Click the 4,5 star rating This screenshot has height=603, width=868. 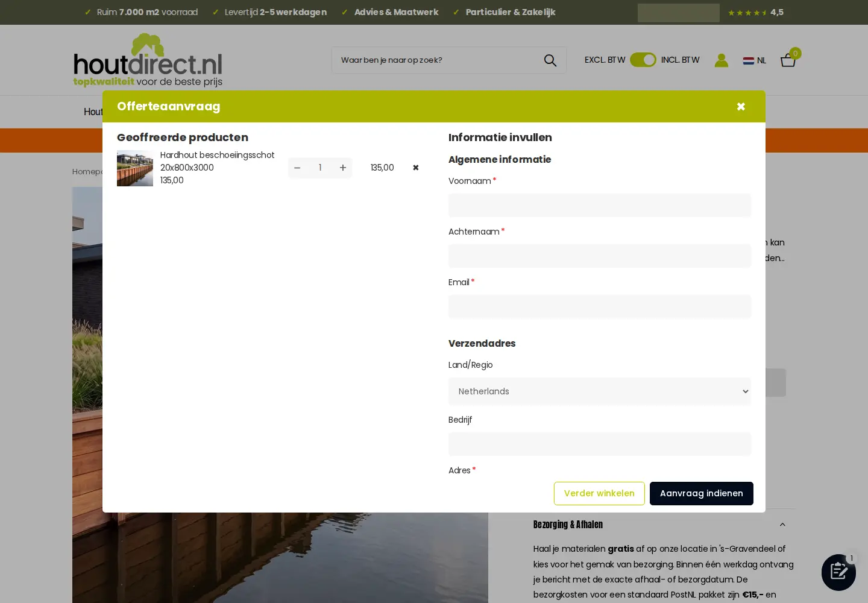pos(756,12)
